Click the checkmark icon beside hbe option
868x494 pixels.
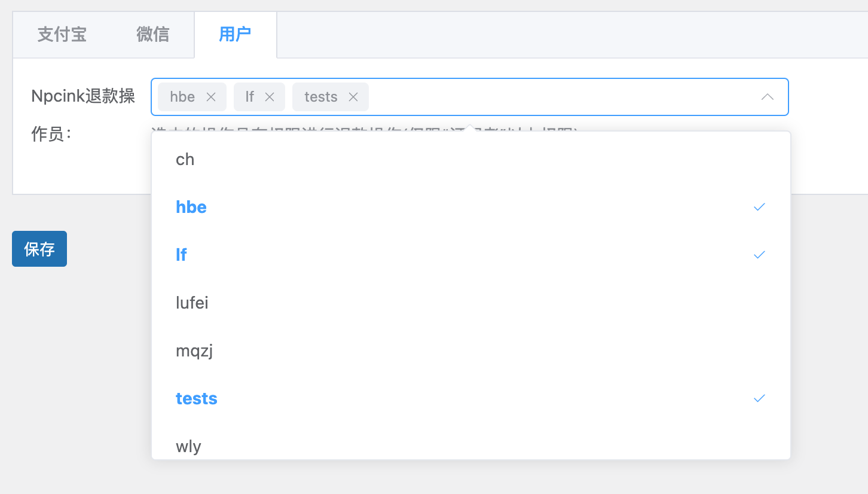click(x=759, y=207)
